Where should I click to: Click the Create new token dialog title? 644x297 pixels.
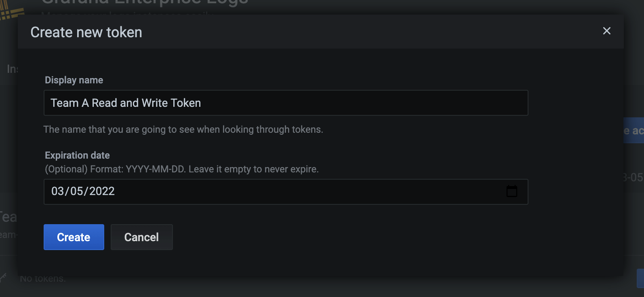click(86, 32)
